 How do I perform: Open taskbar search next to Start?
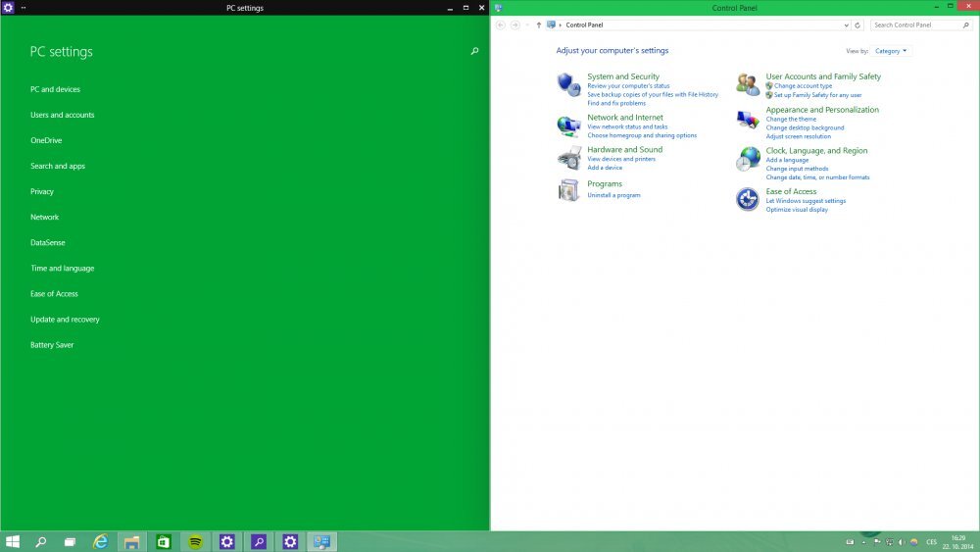pos(40,541)
